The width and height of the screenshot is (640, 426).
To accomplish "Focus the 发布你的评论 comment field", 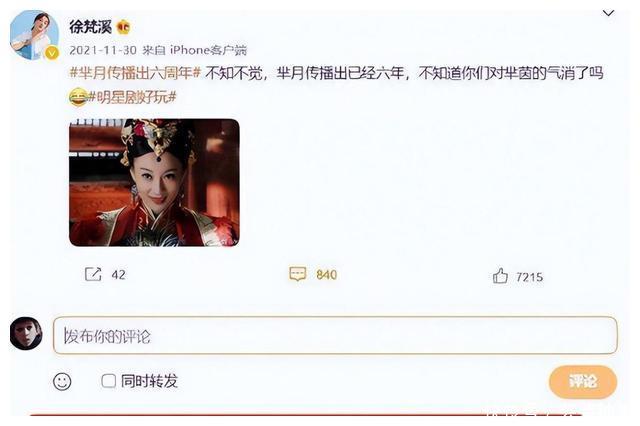I will (x=335, y=335).
